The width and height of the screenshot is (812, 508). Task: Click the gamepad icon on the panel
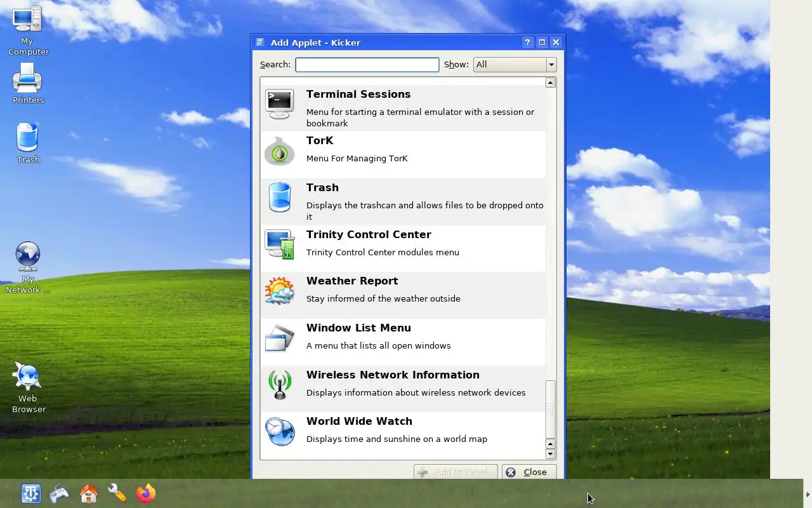[60, 493]
